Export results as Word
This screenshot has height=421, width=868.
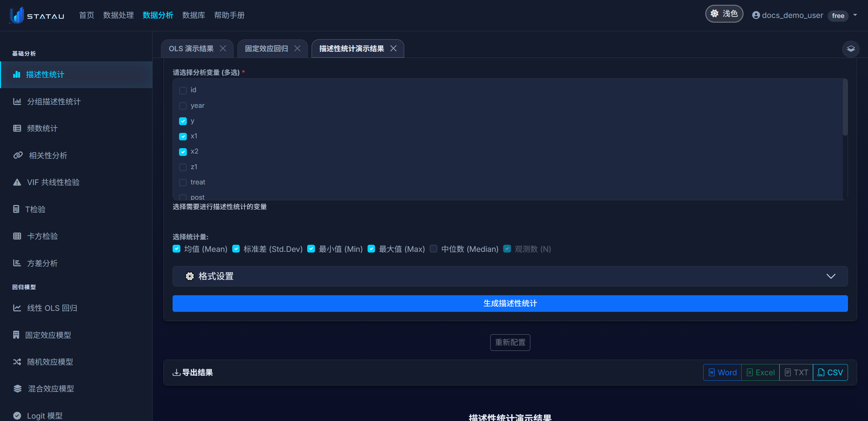point(723,373)
